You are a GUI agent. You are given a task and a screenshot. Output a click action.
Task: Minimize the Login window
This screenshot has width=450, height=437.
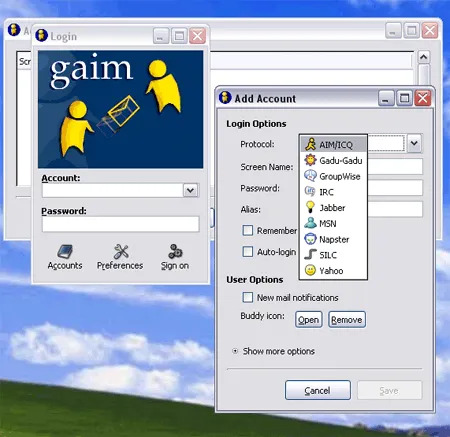[x=161, y=35]
